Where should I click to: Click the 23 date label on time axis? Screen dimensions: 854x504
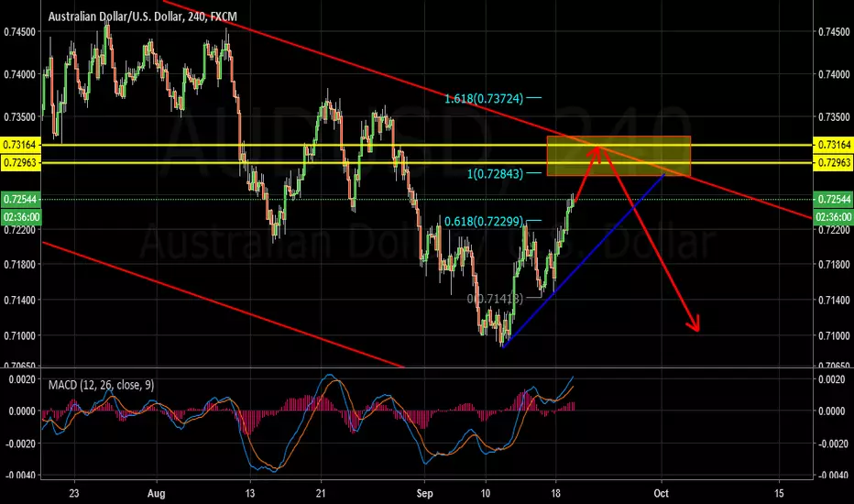click(x=74, y=493)
